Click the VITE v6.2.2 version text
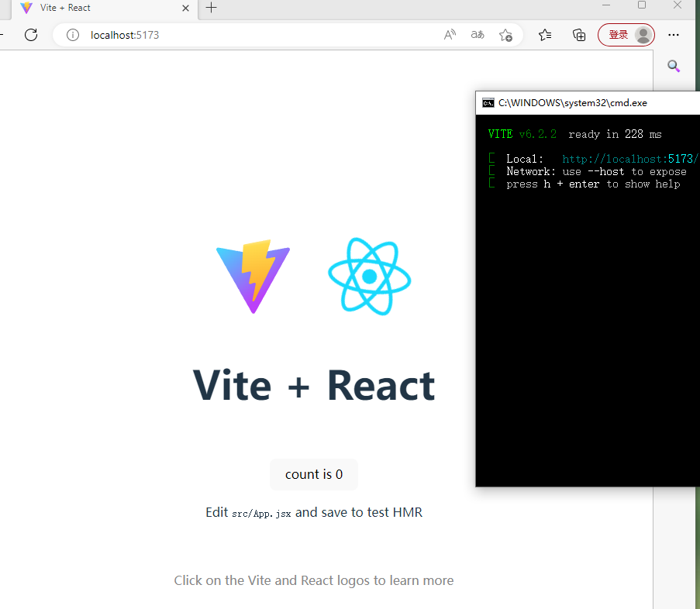The width and height of the screenshot is (700, 609). click(522, 134)
